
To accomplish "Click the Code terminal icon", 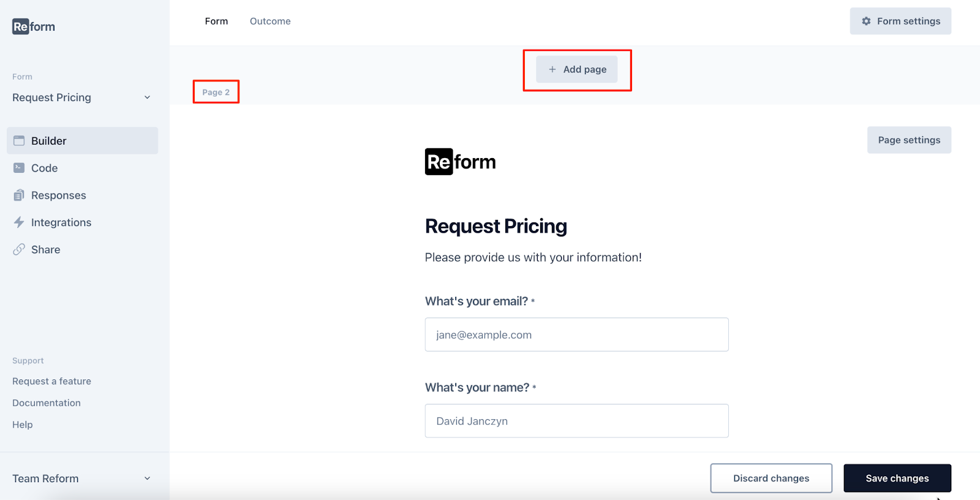I will (x=19, y=168).
